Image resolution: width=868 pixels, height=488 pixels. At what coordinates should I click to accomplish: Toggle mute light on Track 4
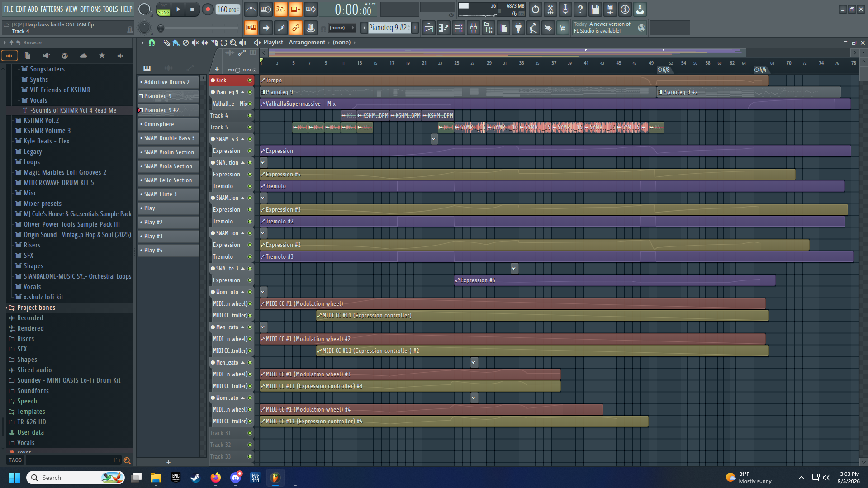[x=250, y=116]
